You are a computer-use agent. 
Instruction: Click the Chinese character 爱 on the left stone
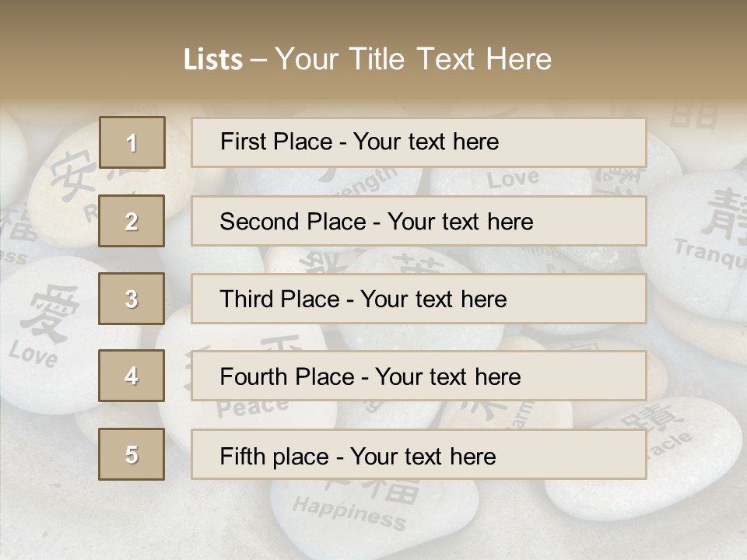click(x=50, y=313)
